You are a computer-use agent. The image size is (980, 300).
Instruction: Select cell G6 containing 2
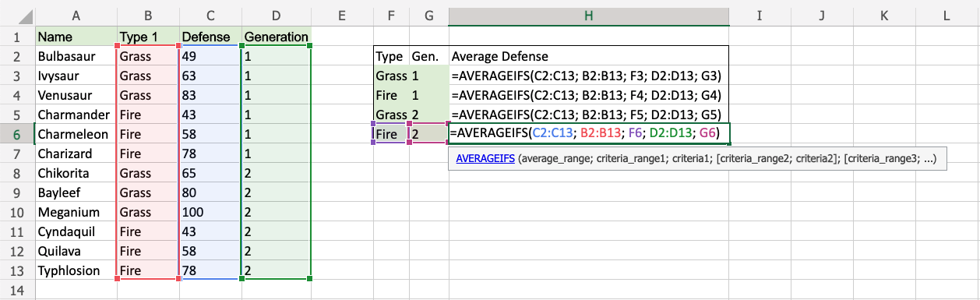tap(428, 134)
